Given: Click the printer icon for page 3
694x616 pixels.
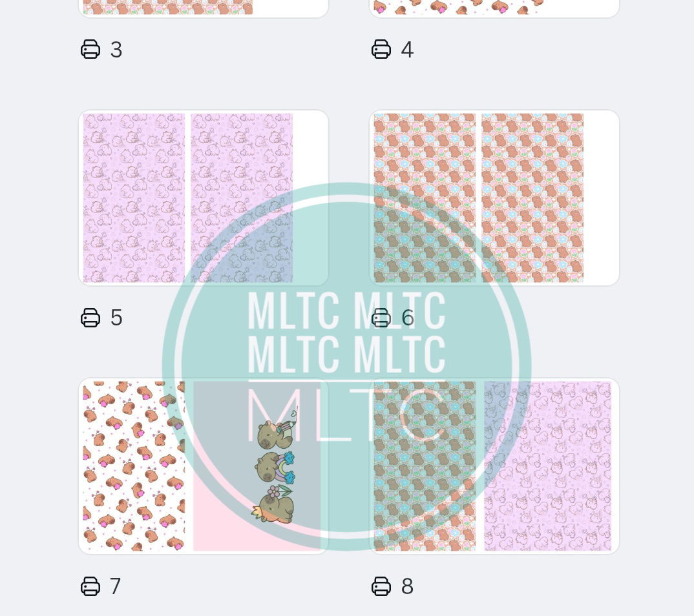Looking at the screenshot, I should coord(90,49).
